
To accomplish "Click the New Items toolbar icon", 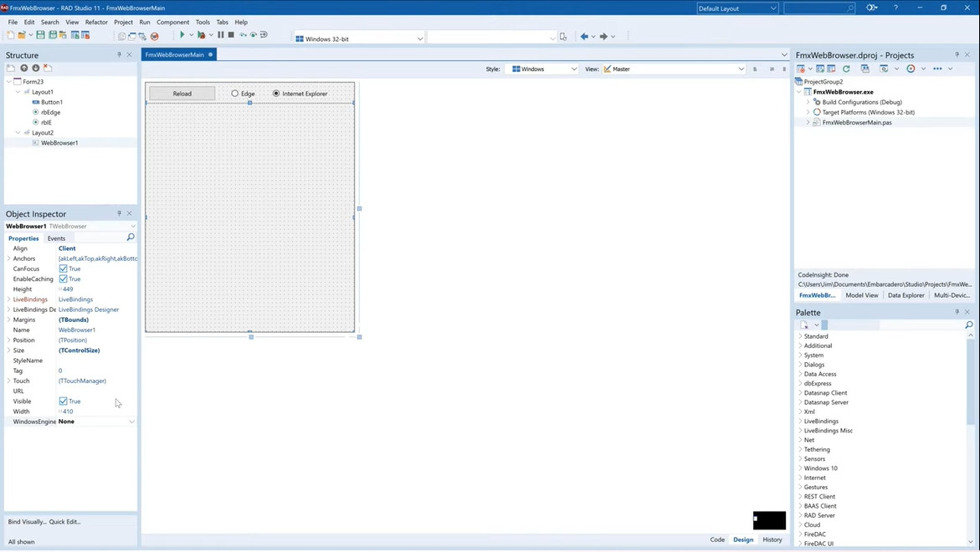I will point(11,36).
